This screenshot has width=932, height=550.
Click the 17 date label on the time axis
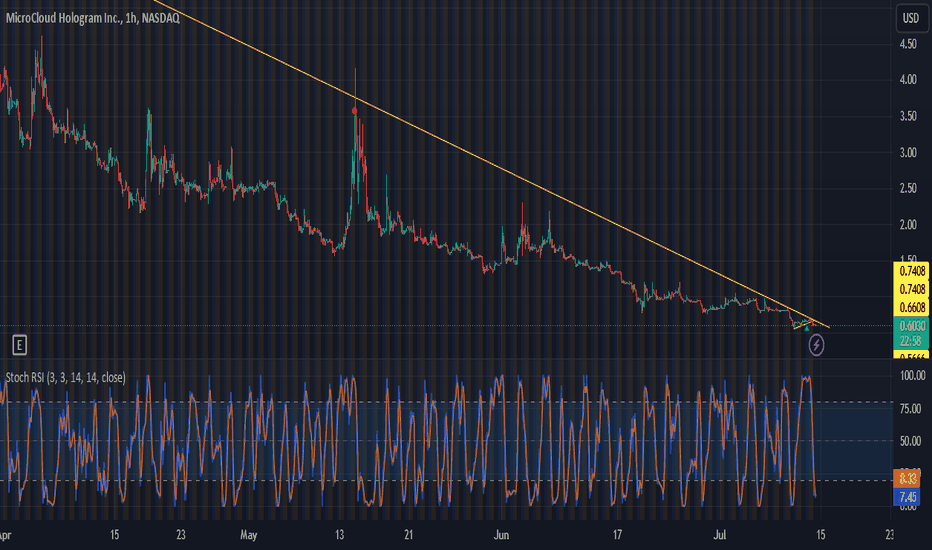pos(618,535)
